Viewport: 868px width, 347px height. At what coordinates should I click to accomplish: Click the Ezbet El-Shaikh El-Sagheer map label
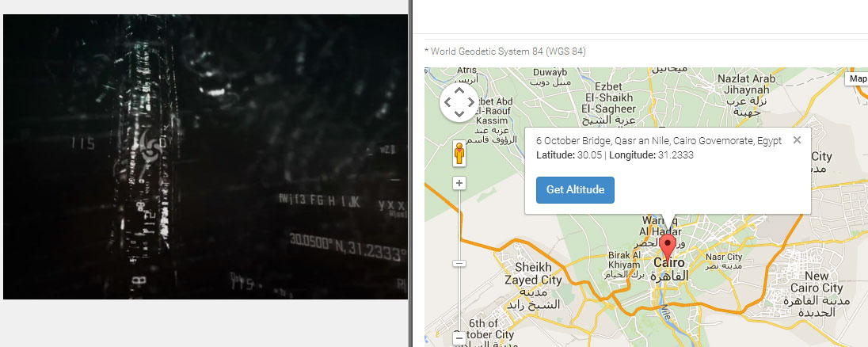click(607, 98)
